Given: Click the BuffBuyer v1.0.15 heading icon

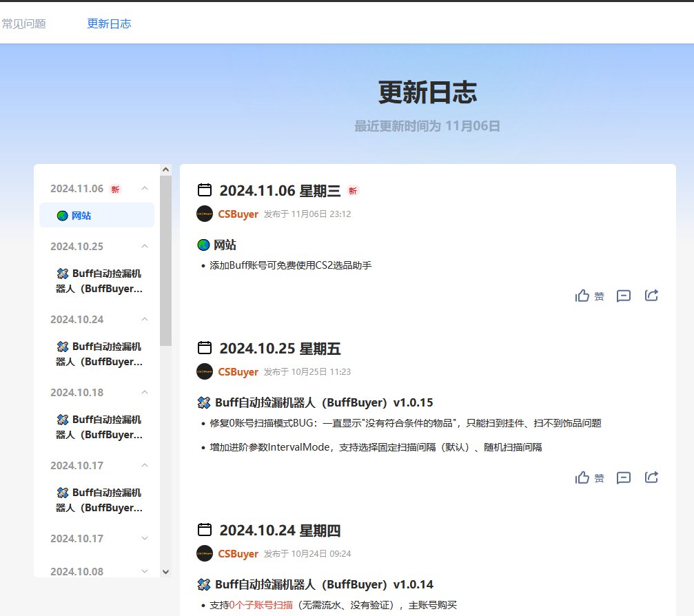Looking at the screenshot, I should click(203, 402).
